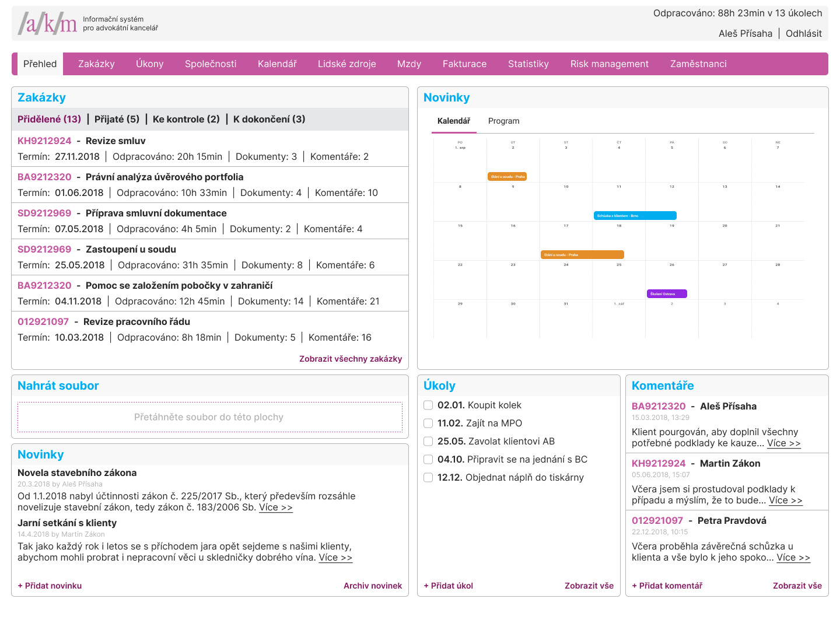Open orange event starting on day 17
The width and height of the screenshot is (840, 630).
(582, 254)
